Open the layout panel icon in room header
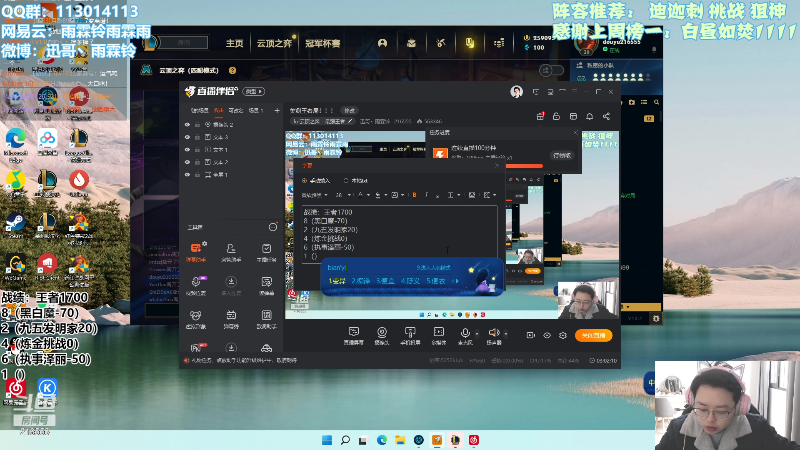800x450 pixels. click(x=573, y=116)
